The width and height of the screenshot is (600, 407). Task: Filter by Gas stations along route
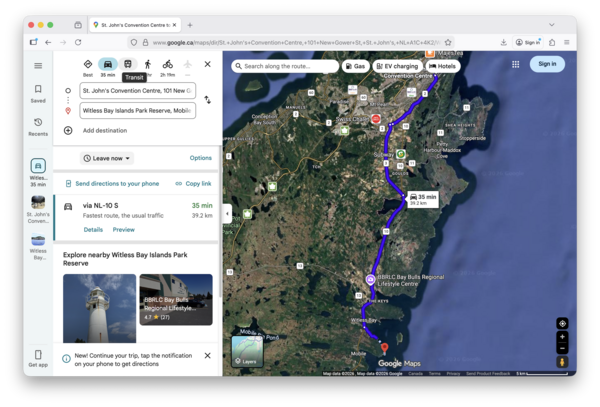pos(355,66)
